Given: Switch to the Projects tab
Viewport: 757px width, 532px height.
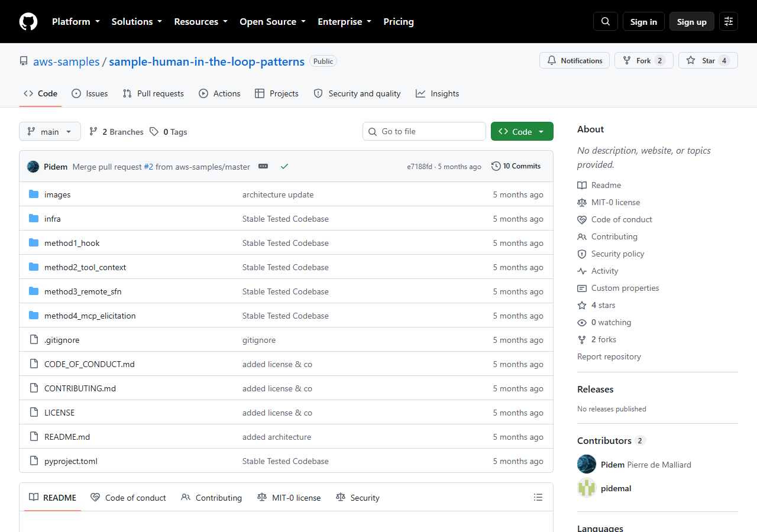Looking at the screenshot, I should pyautogui.click(x=277, y=93).
